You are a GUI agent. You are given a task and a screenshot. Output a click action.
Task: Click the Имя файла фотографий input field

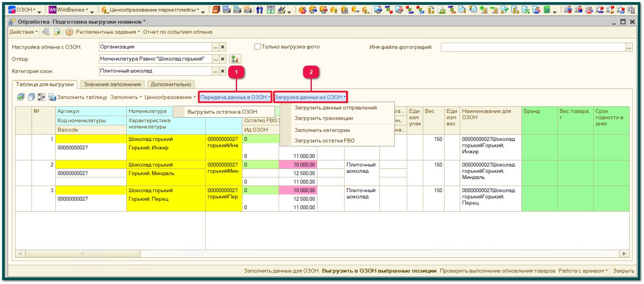coord(533,47)
